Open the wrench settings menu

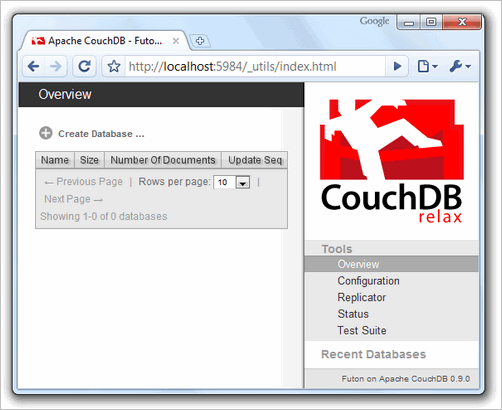coord(460,66)
